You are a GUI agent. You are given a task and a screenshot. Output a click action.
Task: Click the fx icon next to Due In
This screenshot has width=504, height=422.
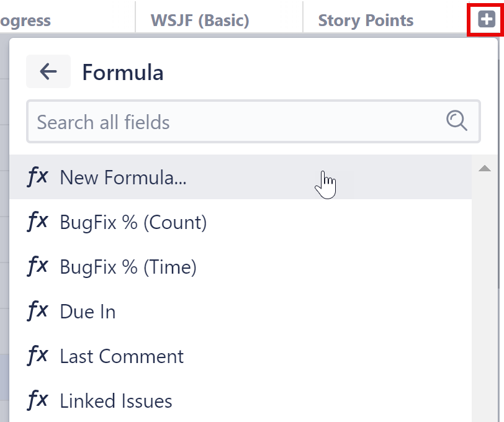pyautogui.click(x=38, y=311)
